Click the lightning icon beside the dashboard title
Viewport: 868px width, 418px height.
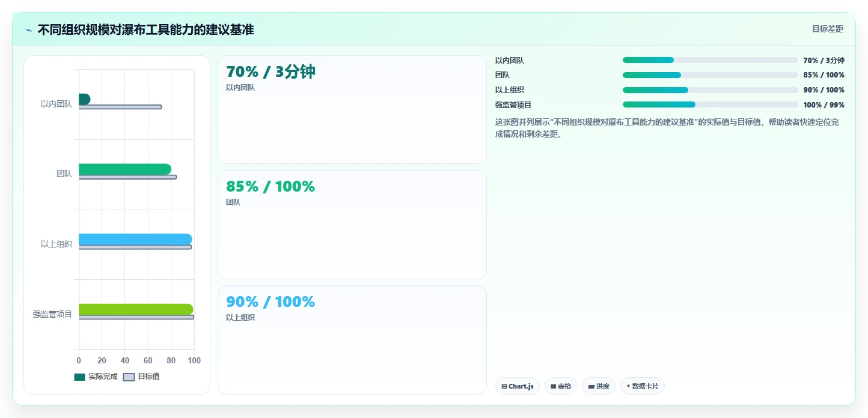28,29
